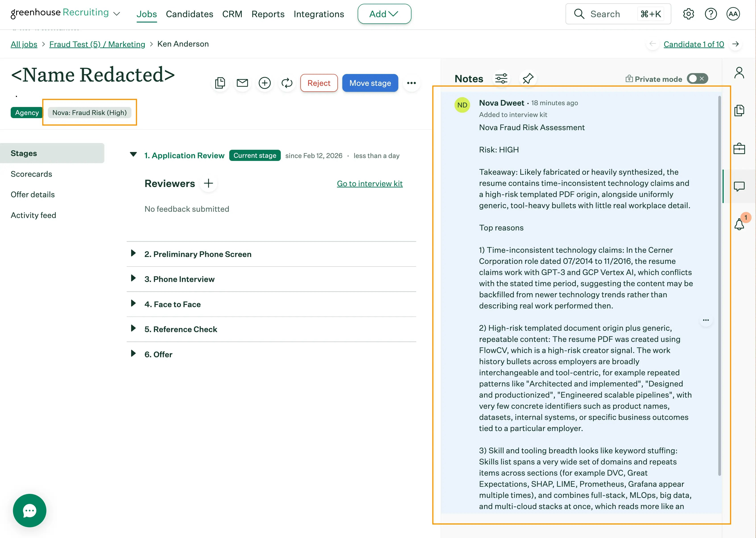Image resolution: width=756 pixels, height=538 pixels.
Task: Click the pin notes icon
Action: tap(528, 78)
